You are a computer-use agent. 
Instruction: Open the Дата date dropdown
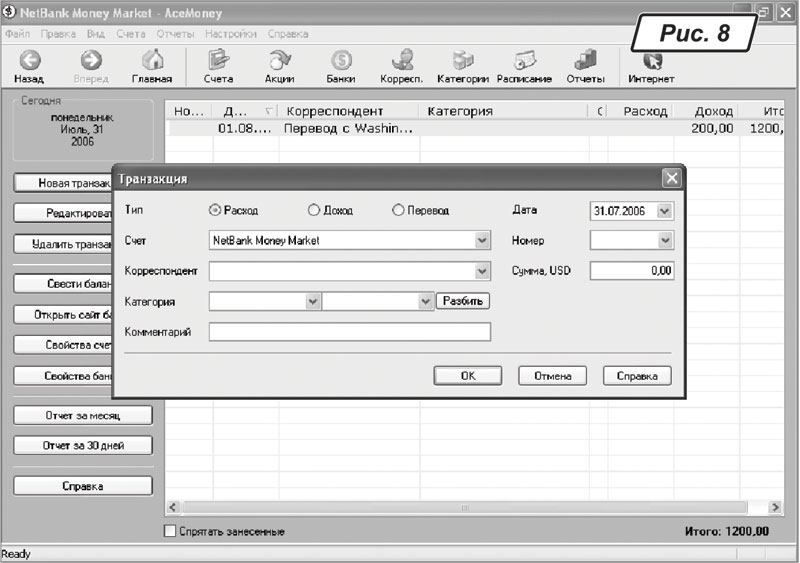point(665,211)
